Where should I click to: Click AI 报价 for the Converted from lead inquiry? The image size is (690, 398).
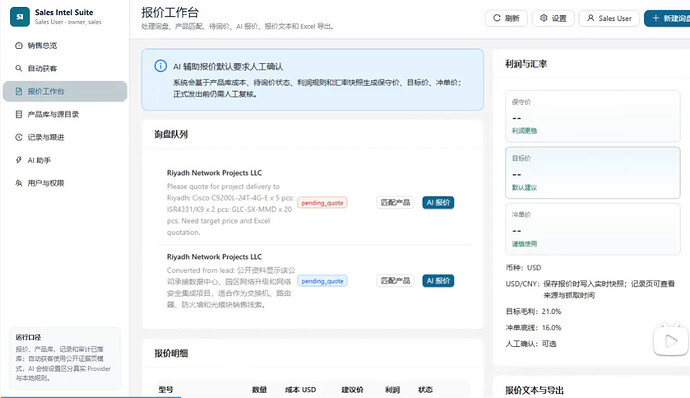(438, 281)
